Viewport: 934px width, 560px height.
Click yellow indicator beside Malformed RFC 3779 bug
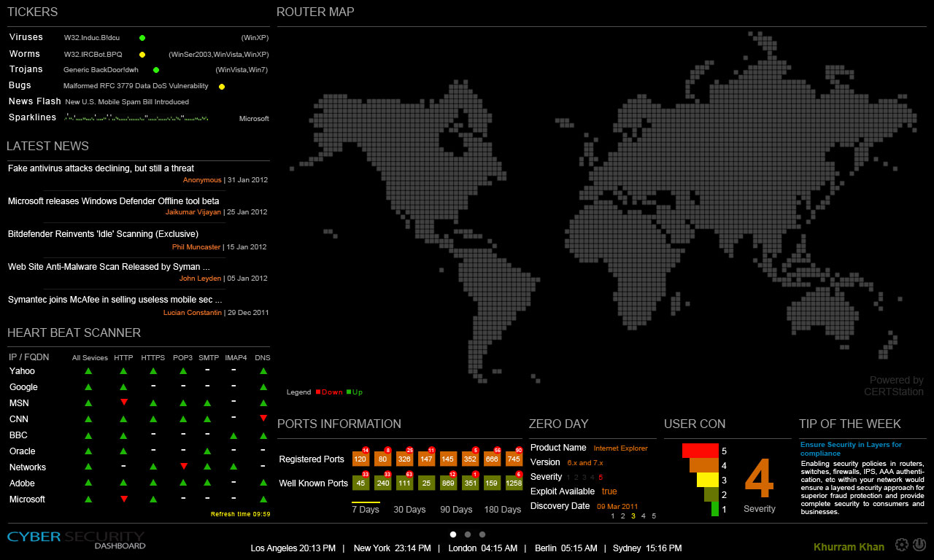[x=221, y=86]
